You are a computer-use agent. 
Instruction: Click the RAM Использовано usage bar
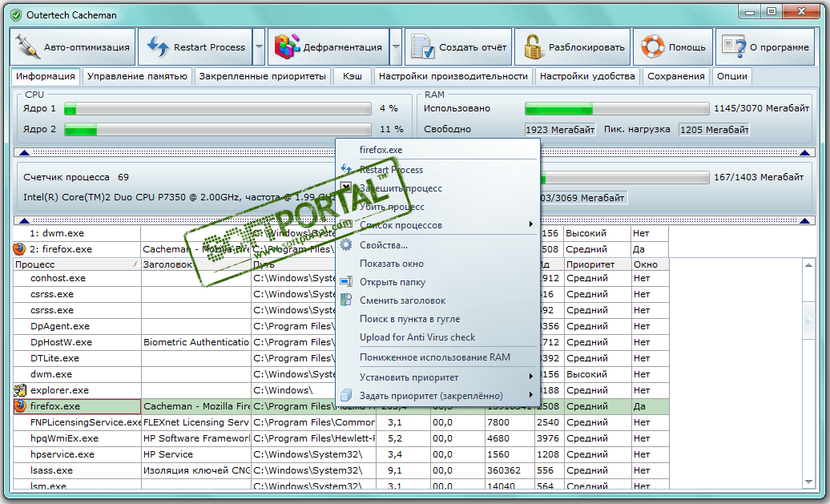(617, 108)
